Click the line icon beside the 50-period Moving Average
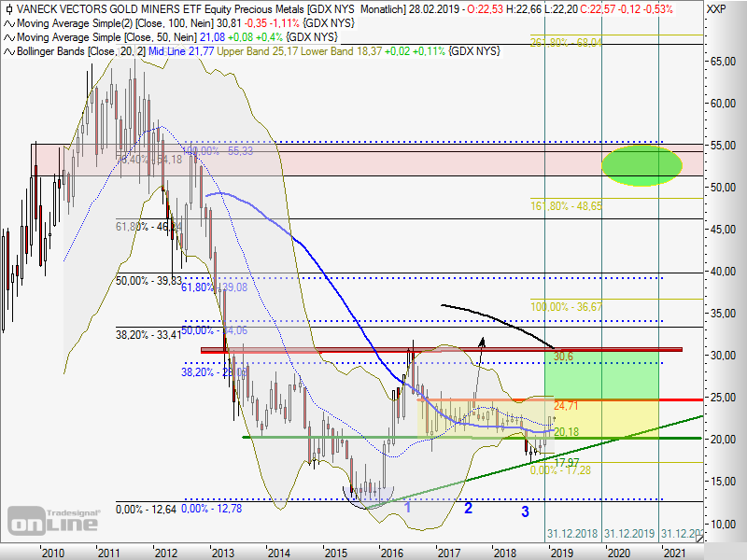Screen dimensions: 747x560 [x=9, y=37]
